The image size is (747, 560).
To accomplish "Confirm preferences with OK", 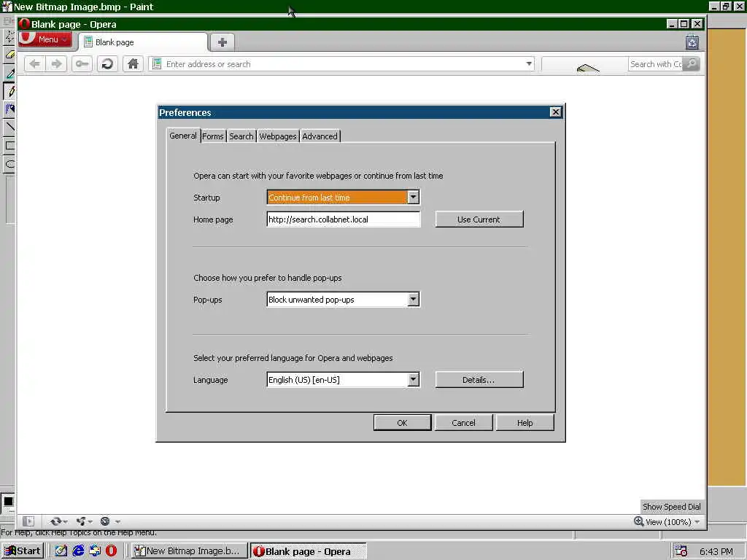I will click(402, 422).
